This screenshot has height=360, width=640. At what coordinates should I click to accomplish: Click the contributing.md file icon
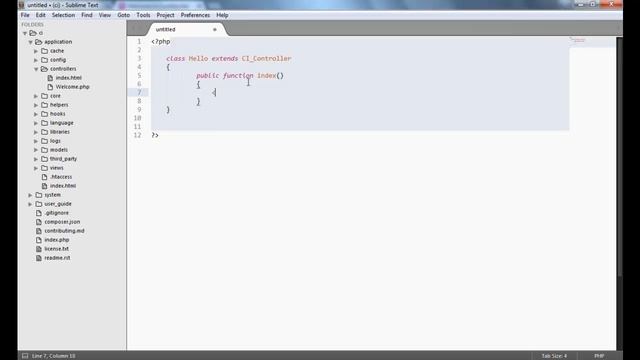point(39,231)
